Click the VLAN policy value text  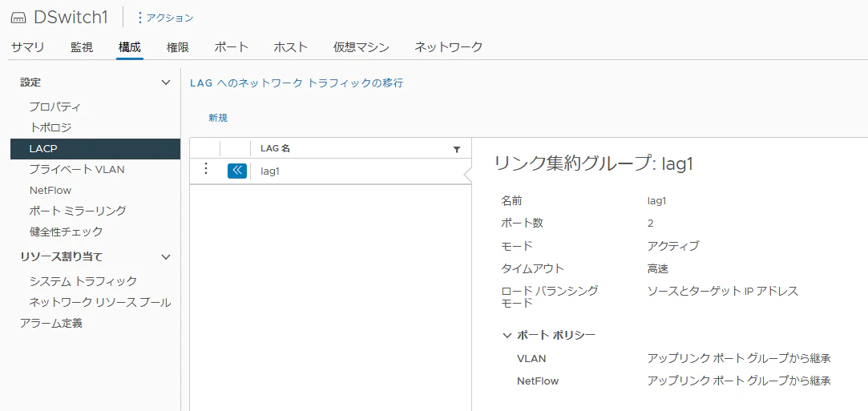coord(739,358)
